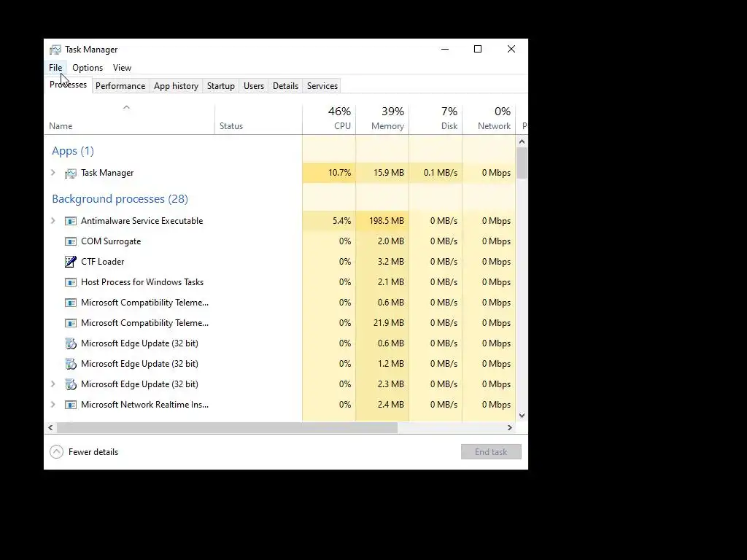Open the Options menu
This screenshot has height=560, width=747.
tap(88, 68)
